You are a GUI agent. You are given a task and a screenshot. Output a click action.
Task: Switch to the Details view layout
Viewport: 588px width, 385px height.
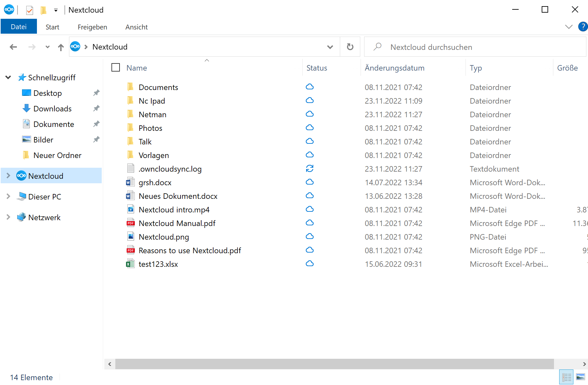click(566, 377)
